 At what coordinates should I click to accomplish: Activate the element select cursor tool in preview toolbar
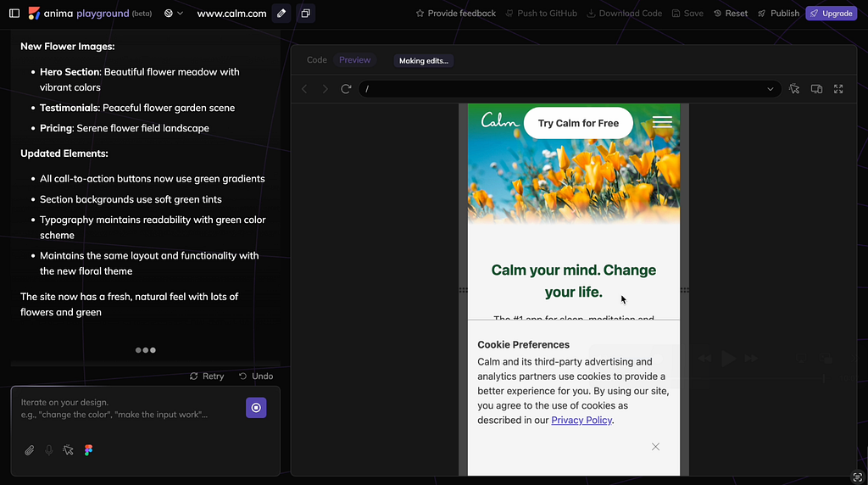[794, 89]
